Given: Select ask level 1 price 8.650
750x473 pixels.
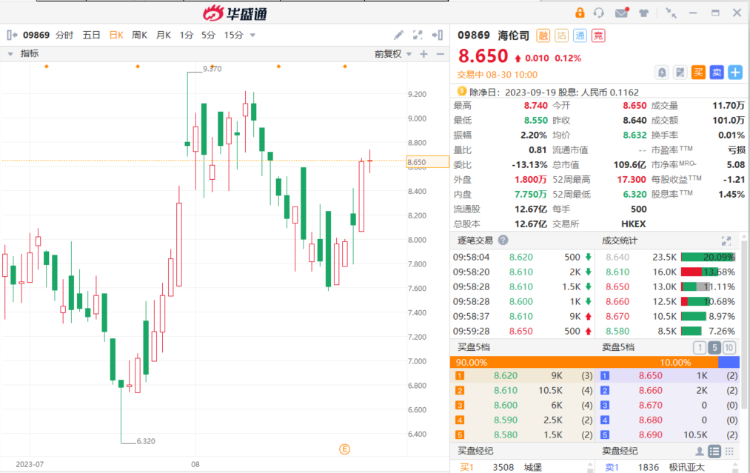Looking at the screenshot, I should (651, 376).
